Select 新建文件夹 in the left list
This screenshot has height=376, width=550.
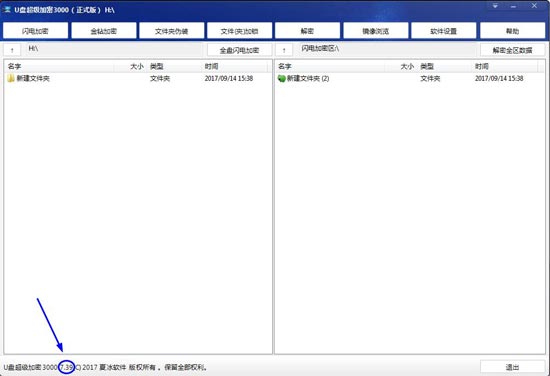[x=33, y=78]
